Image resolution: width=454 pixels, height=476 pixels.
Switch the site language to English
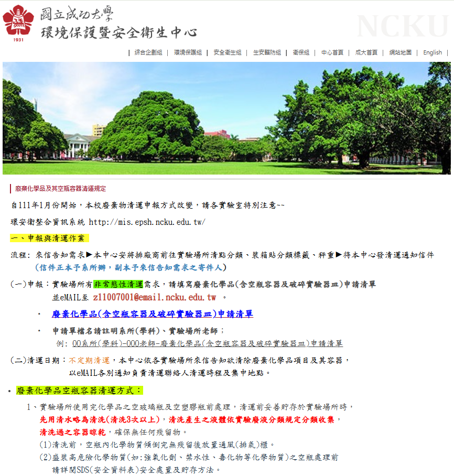coord(433,52)
